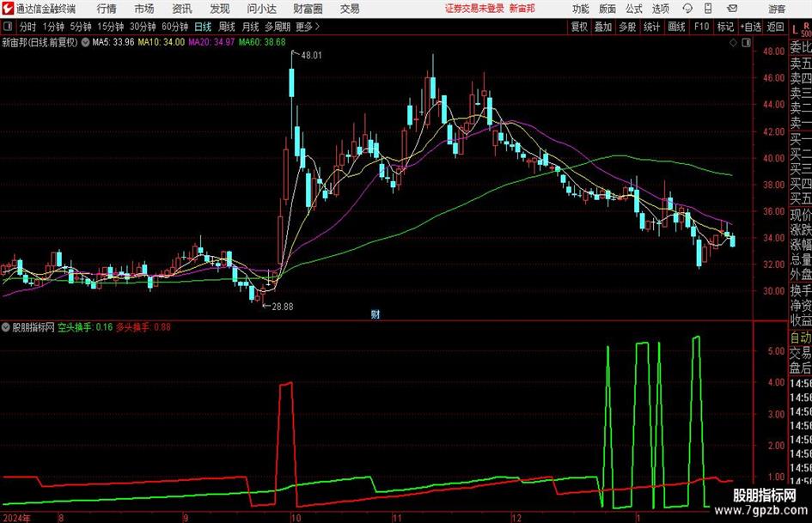Switch to the 5分钟 period tab
The width and height of the screenshot is (812, 523).
coord(81,27)
